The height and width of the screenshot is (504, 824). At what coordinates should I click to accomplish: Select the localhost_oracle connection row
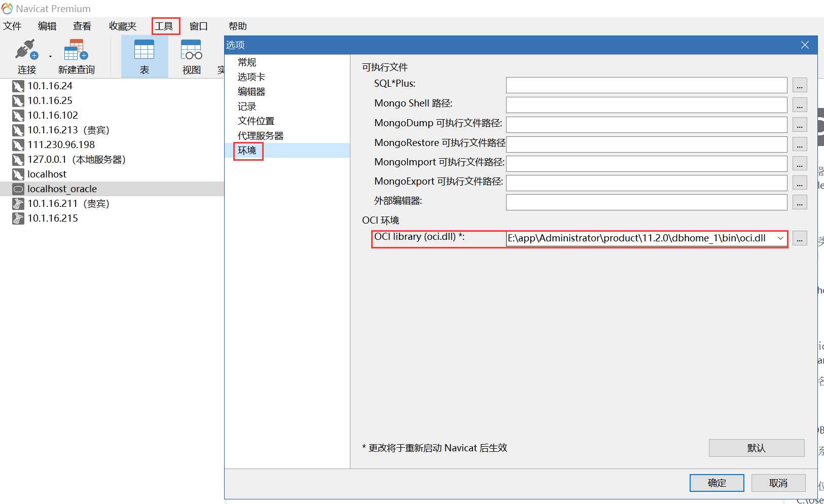[112, 189]
